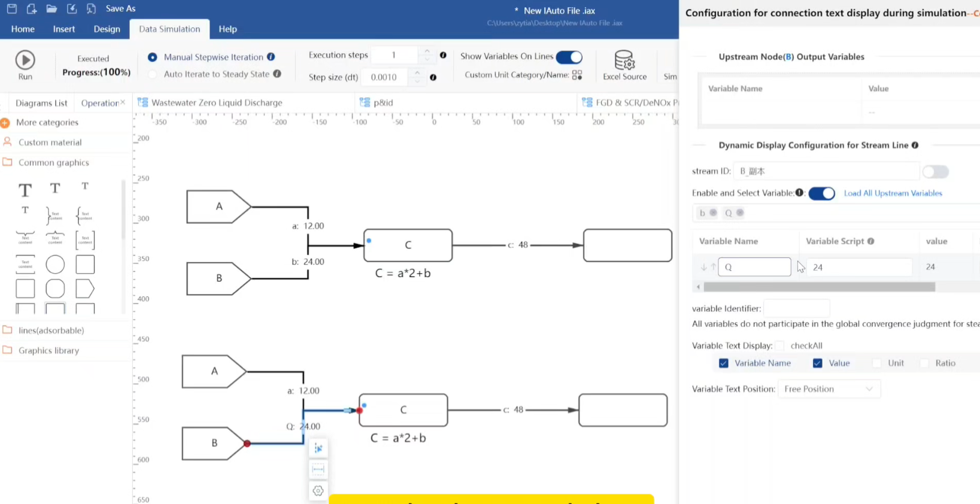Click the save file icon

pos(12,8)
